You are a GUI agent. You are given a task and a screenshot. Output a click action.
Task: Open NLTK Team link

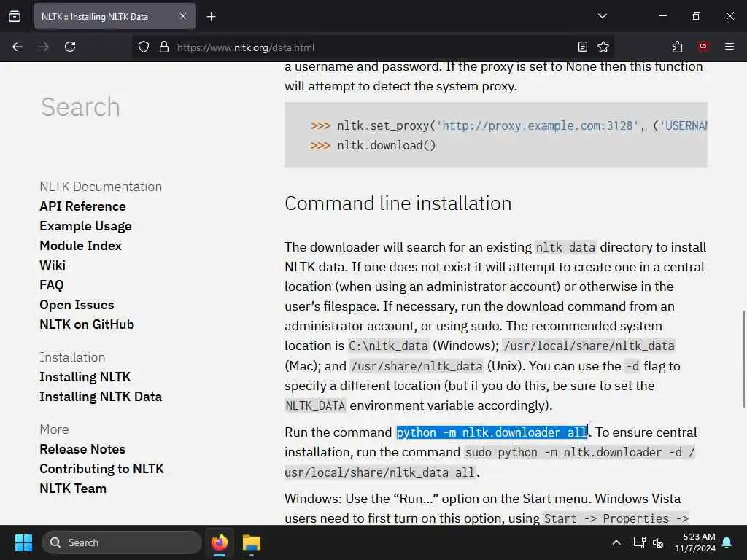coord(73,489)
